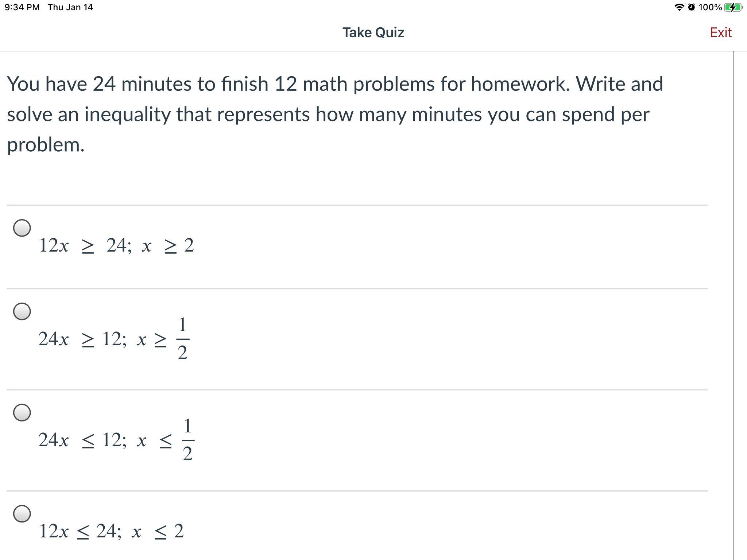Click the answer text '24x ≥ 12; x ≥ 1/2'
Viewport: 747px width, 560px height.
[113, 339]
